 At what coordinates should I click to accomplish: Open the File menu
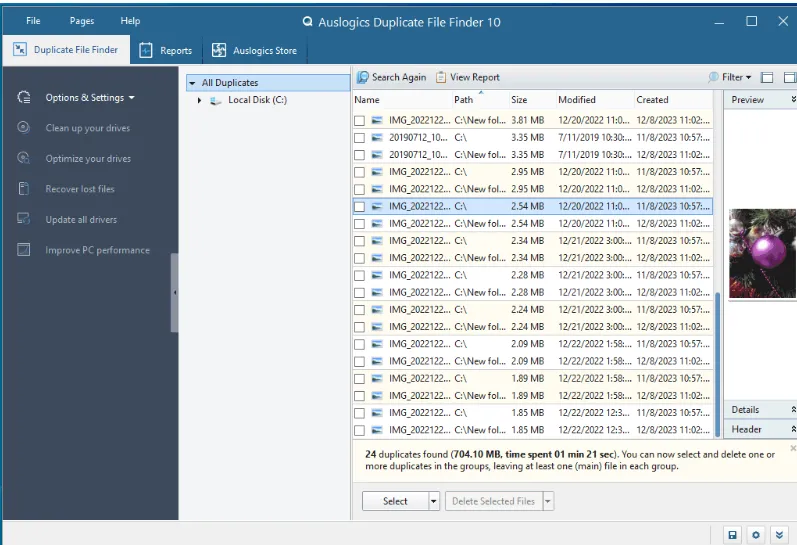point(33,21)
